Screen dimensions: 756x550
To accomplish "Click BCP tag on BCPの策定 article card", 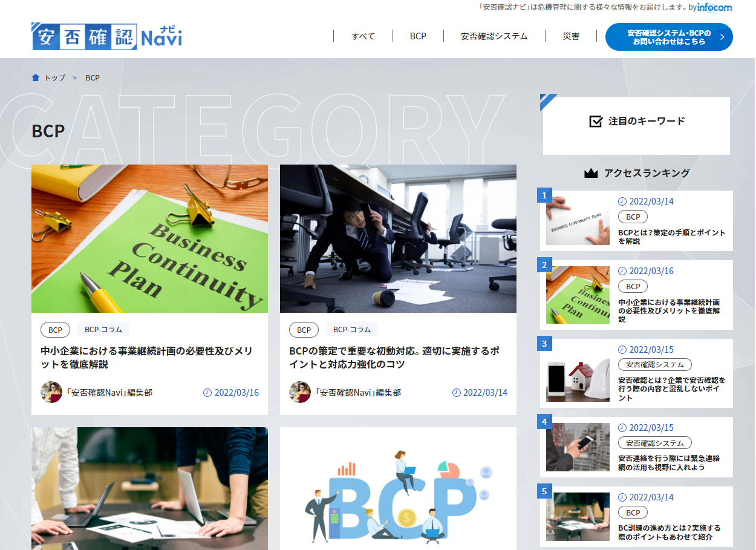I will click(x=304, y=330).
